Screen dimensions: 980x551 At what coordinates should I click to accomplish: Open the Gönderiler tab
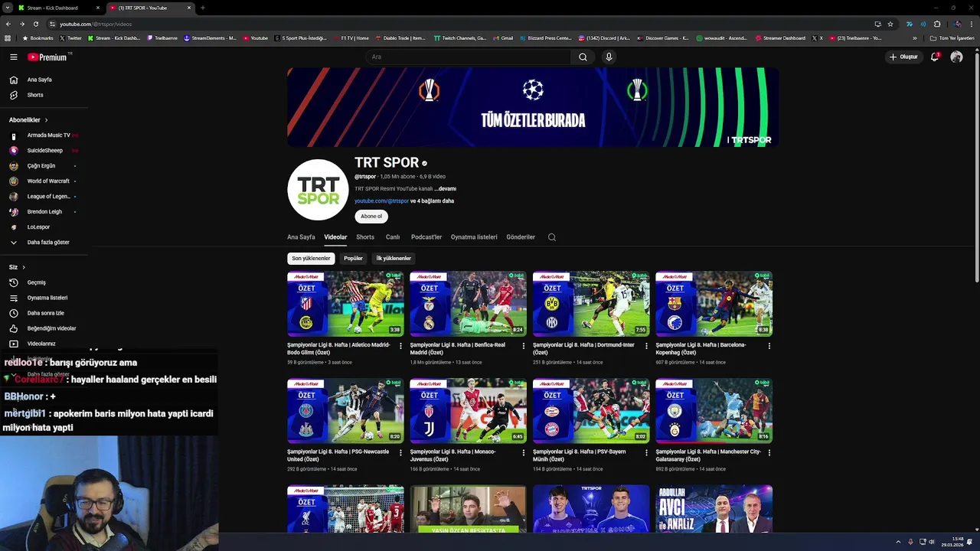(521, 237)
